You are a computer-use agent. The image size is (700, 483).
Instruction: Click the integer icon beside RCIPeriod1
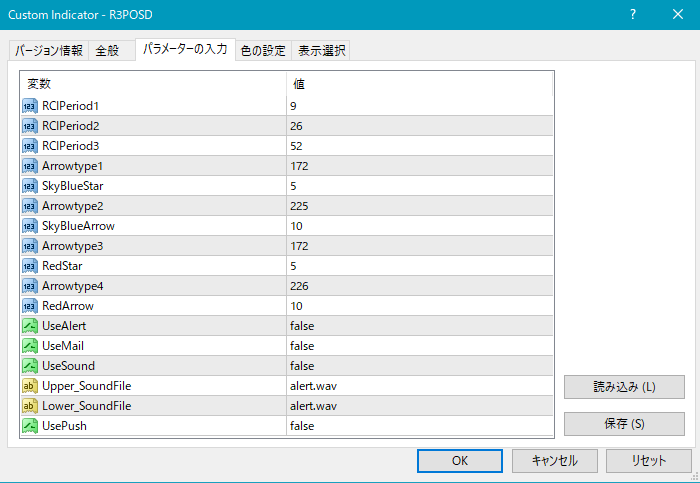[x=29, y=106]
